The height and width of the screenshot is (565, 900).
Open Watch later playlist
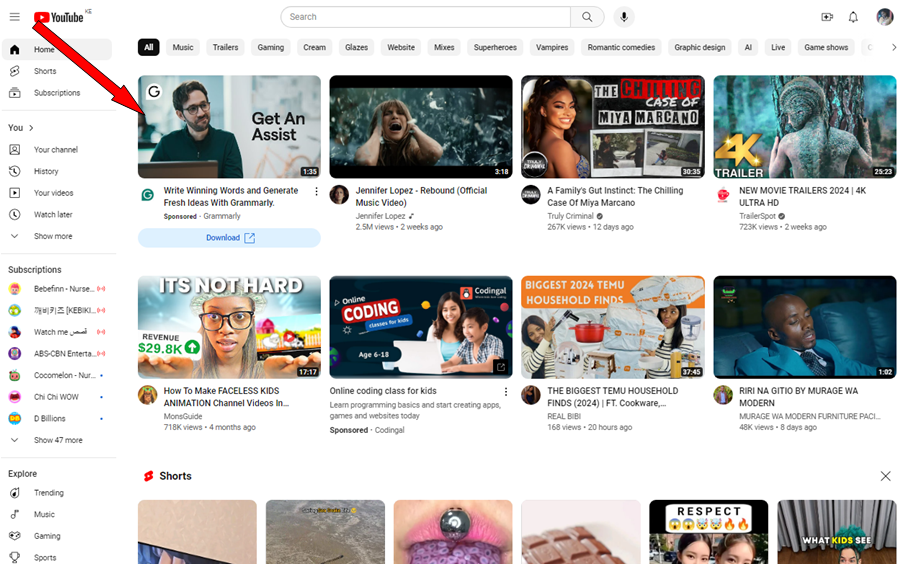57,215
